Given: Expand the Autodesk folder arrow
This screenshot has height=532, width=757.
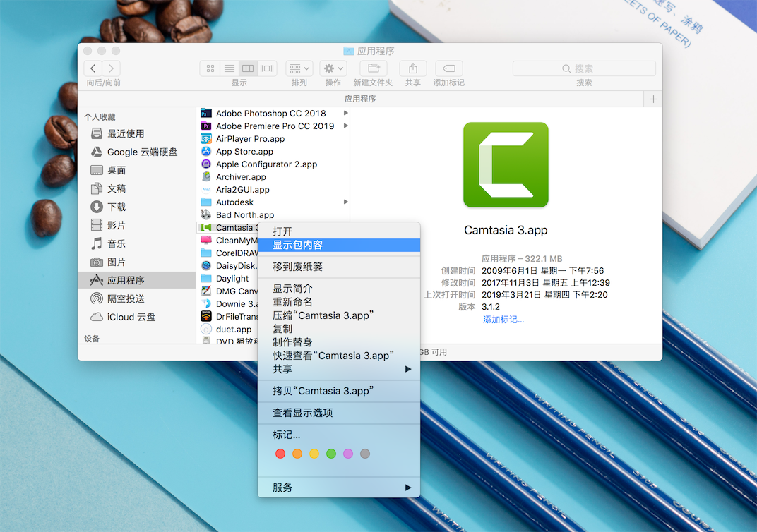Looking at the screenshot, I should click(x=346, y=202).
